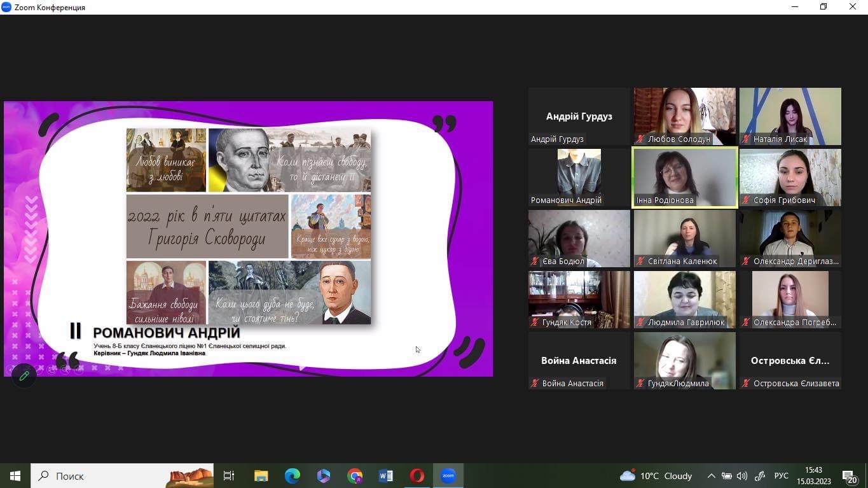Click the green pencil annotation button
The height and width of the screenshot is (488, 868).
point(24,376)
